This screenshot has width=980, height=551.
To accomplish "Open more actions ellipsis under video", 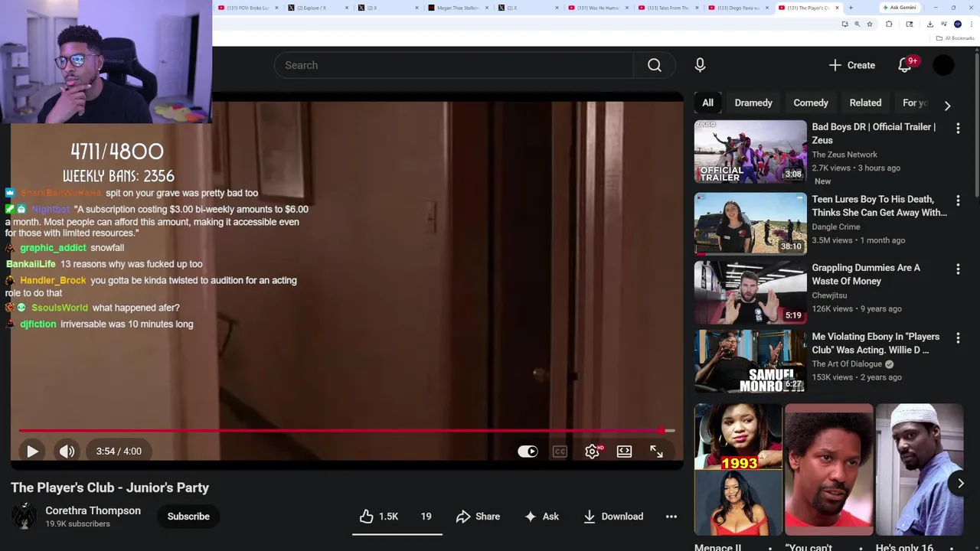I will pos(671,517).
